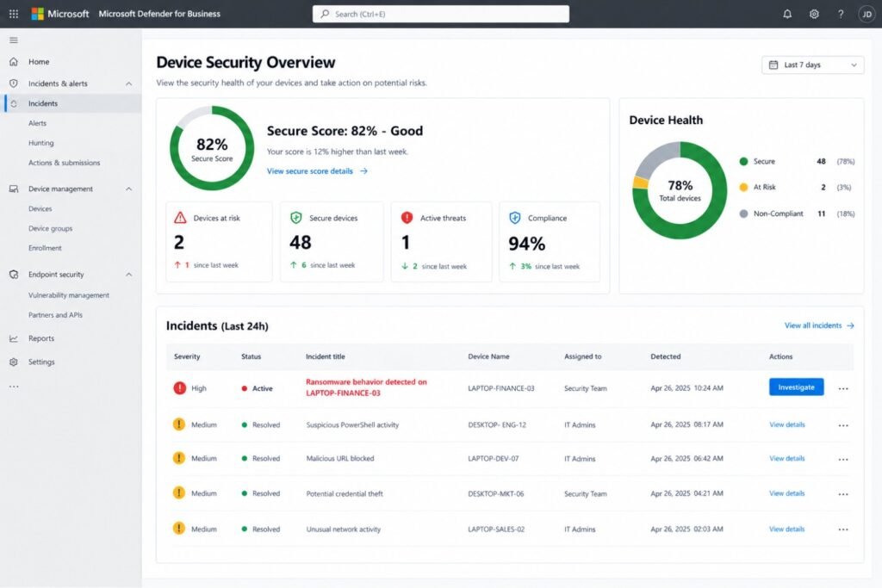Open JD account avatar

pyautogui.click(x=866, y=14)
